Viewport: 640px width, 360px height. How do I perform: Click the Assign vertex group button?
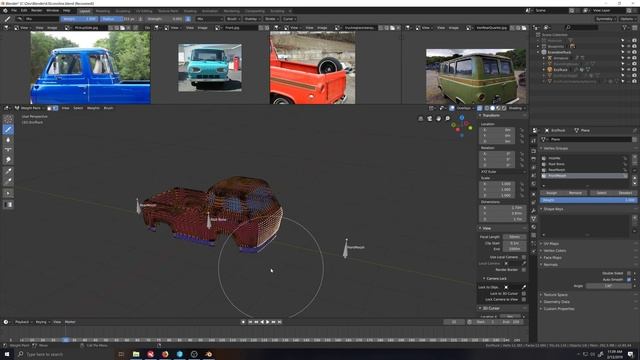pos(551,193)
